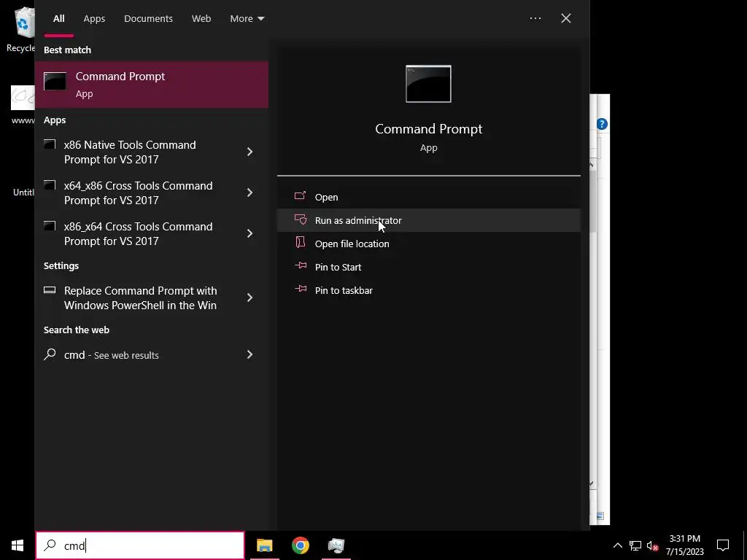The width and height of the screenshot is (747, 560).
Task: Select x86 Native Tools Command Prompt result
Action: point(152,152)
